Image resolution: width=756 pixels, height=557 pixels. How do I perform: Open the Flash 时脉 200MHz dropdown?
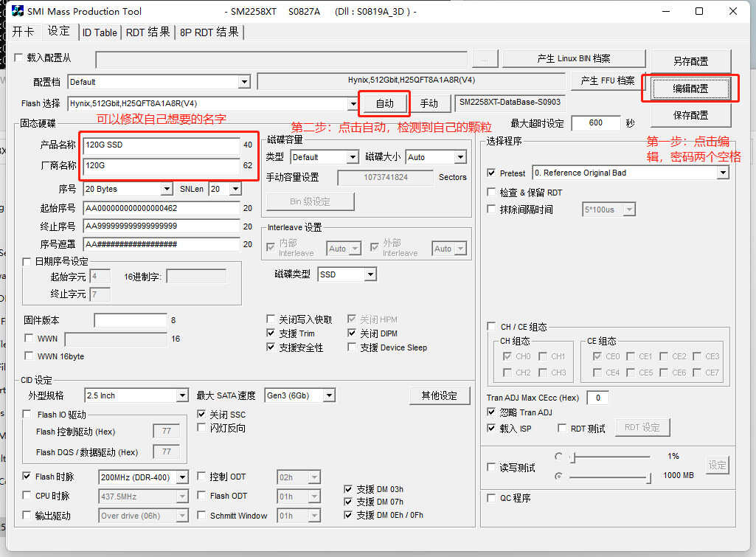pos(182,477)
